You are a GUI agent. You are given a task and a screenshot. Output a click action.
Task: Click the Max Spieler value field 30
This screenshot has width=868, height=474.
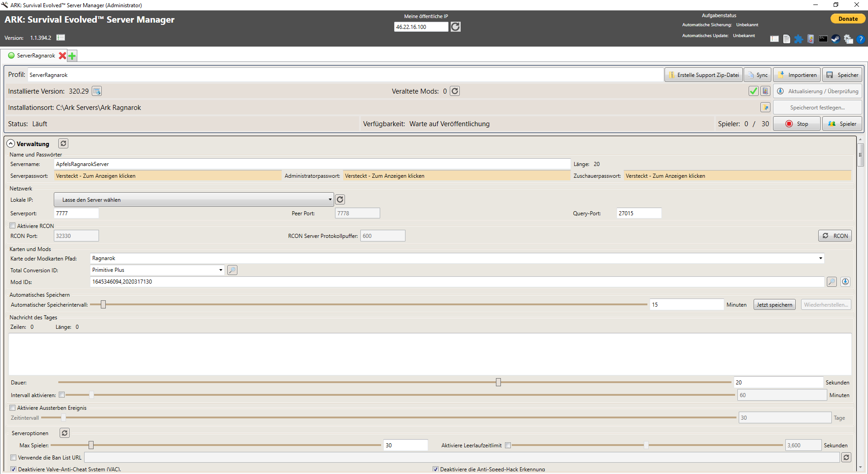click(406, 446)
